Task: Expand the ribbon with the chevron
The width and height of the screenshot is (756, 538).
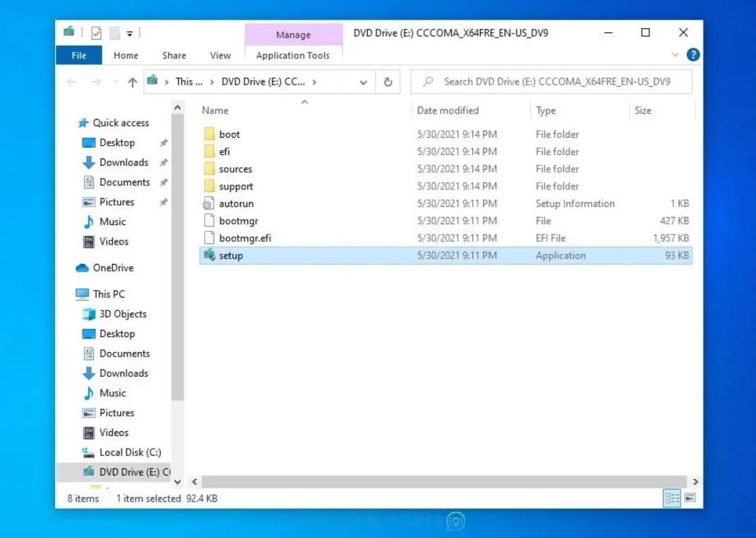Action: tap(675, 55)
